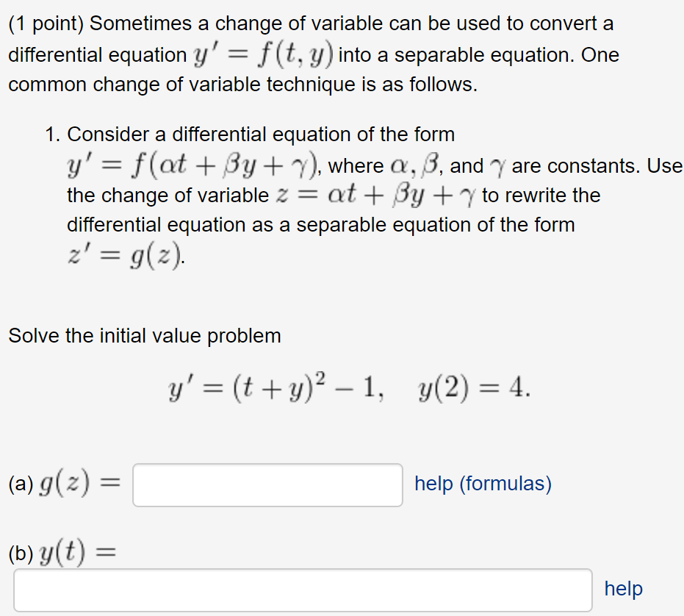Select the empty g(z) field before entering a formula
Viewport: 684px width, 616px height.
coord(267,485)
